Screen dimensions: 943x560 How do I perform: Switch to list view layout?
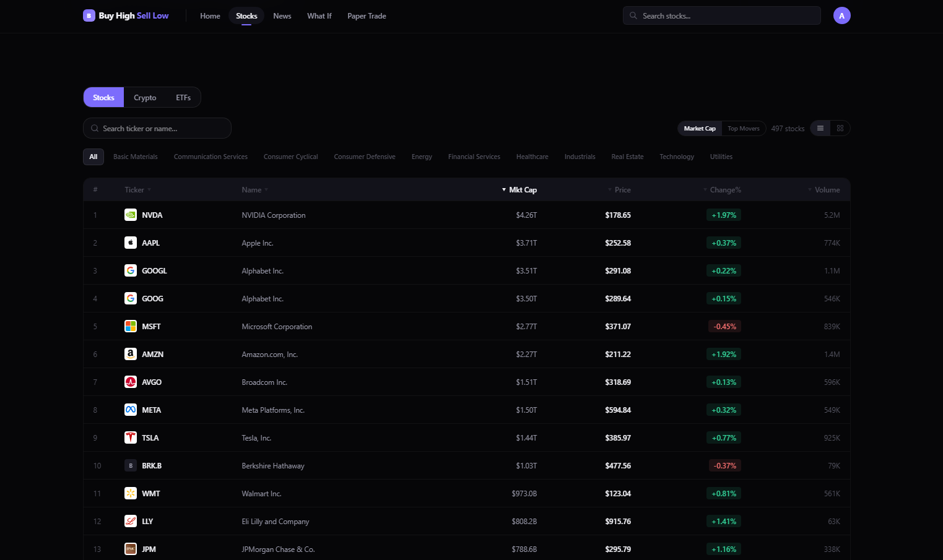(x=820, y=128)
